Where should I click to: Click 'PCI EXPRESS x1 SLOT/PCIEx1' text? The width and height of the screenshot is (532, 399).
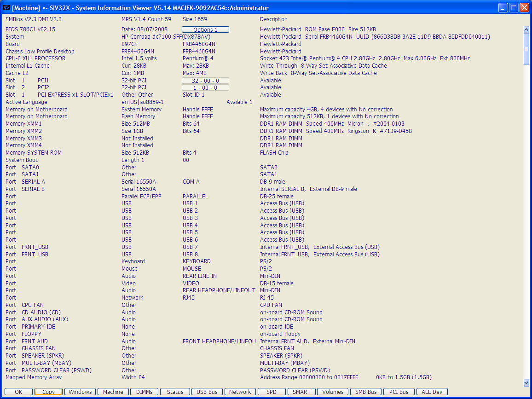pos(75,95)
